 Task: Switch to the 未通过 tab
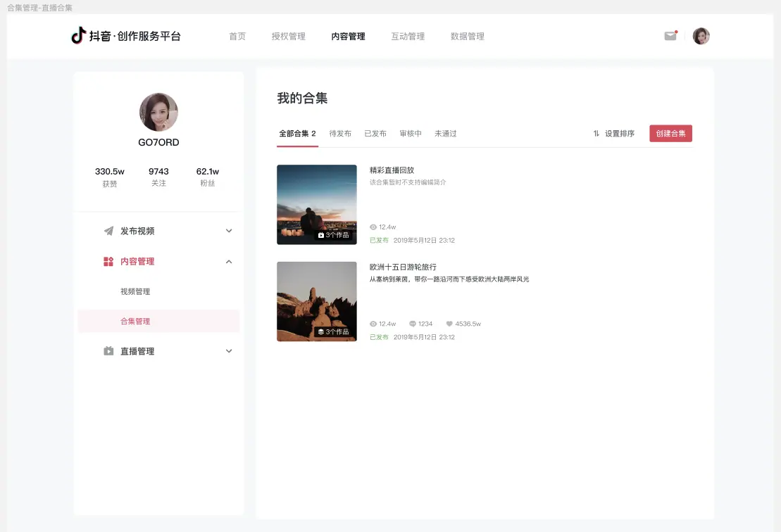(x=445, y=134)
